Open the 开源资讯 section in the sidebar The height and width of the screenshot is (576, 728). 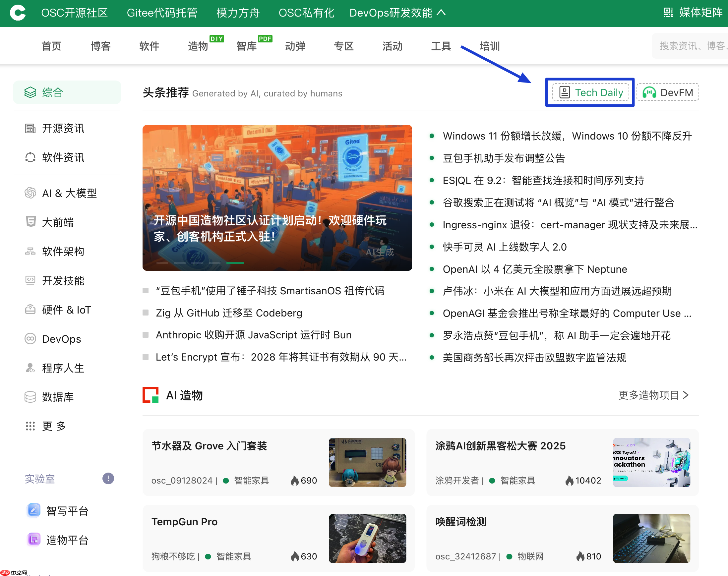click(x=63, y=129)
